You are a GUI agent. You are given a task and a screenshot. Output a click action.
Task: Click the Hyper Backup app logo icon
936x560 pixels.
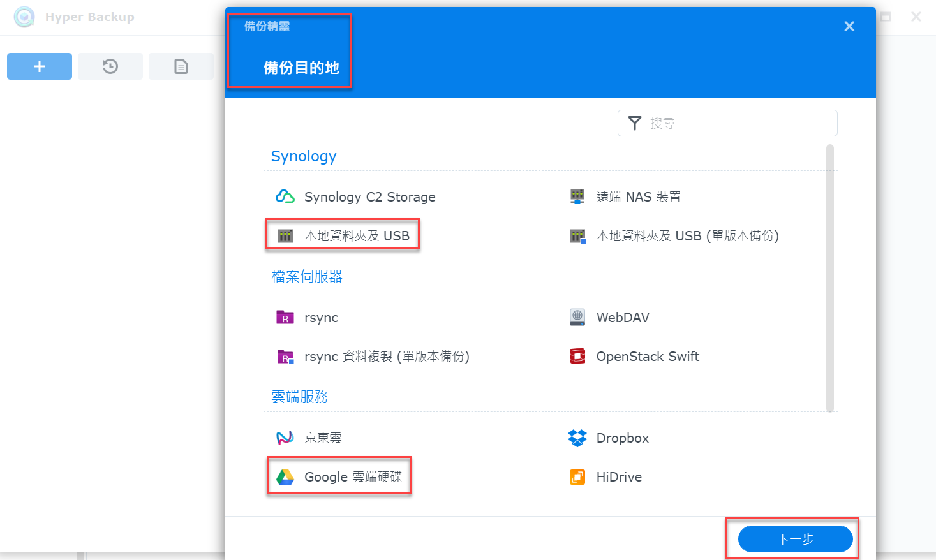24,17
